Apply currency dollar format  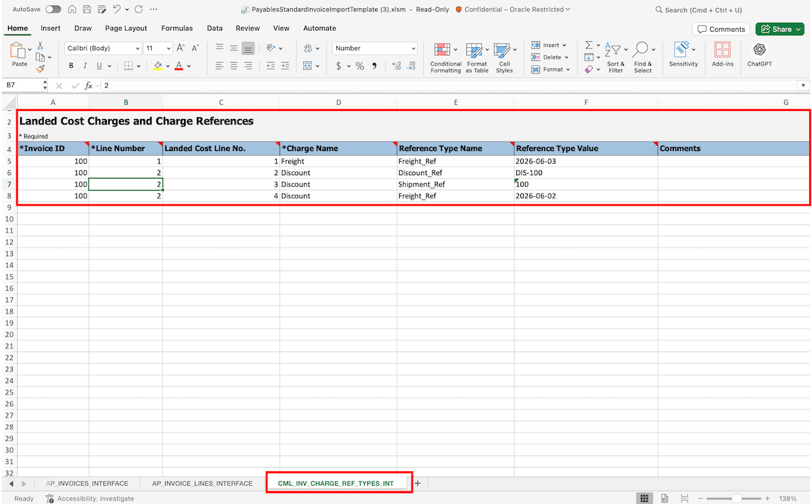tap(339, 66)
